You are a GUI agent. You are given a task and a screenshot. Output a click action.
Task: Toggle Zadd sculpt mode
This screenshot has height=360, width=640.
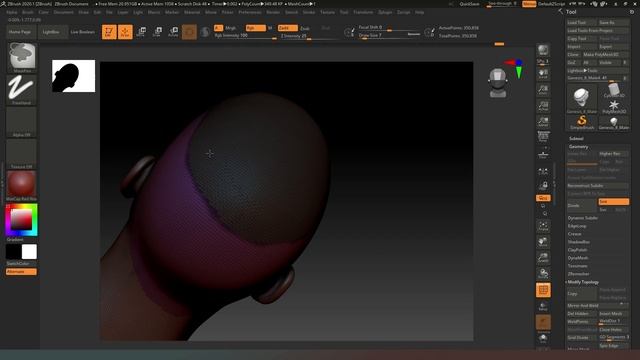pos(287,28)
